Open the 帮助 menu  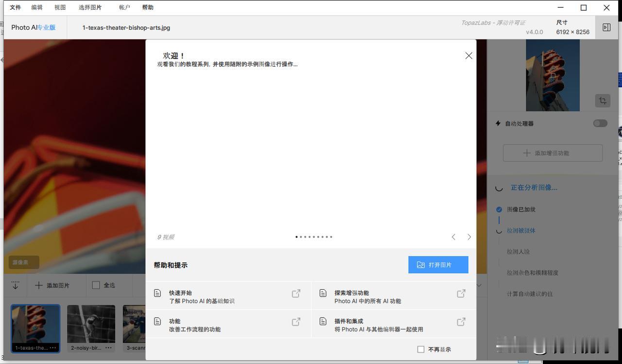click(x=148, y=7)
